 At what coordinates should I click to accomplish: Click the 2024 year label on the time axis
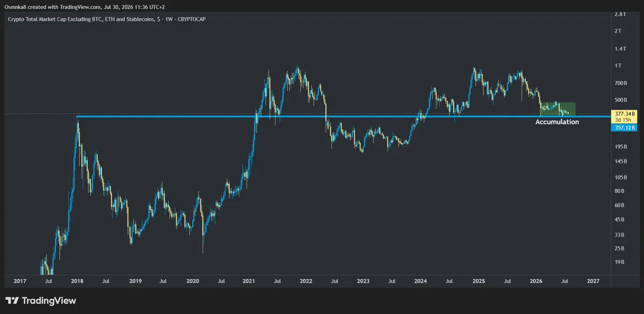tap(421, 281)
